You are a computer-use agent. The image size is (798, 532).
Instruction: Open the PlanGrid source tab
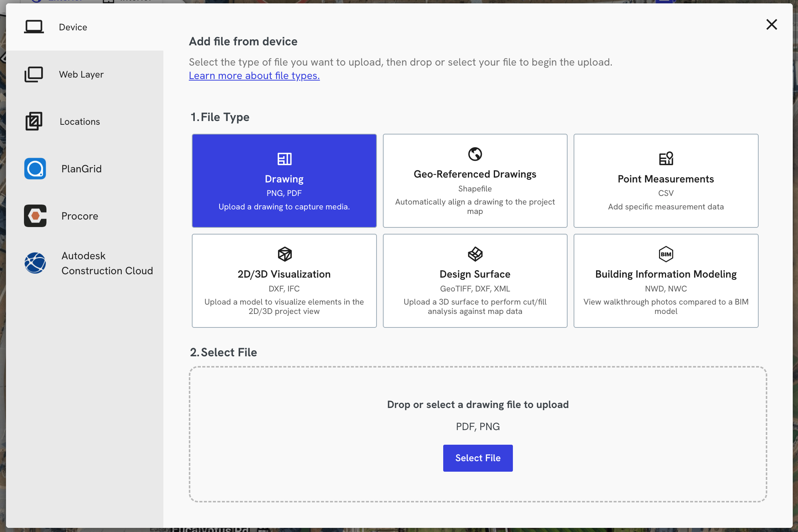[x=81, y=169]
